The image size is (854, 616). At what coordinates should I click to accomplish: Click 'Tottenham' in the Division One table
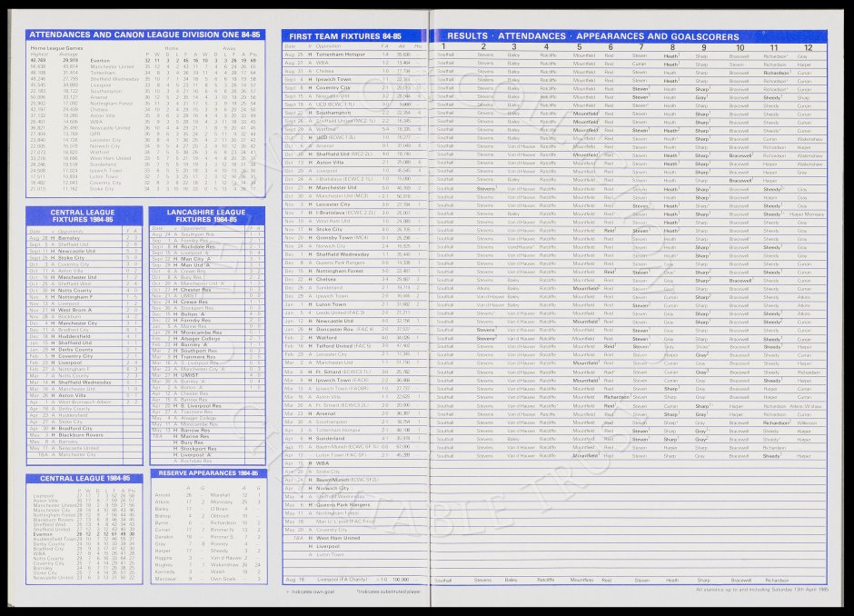(x=103, y=73)
